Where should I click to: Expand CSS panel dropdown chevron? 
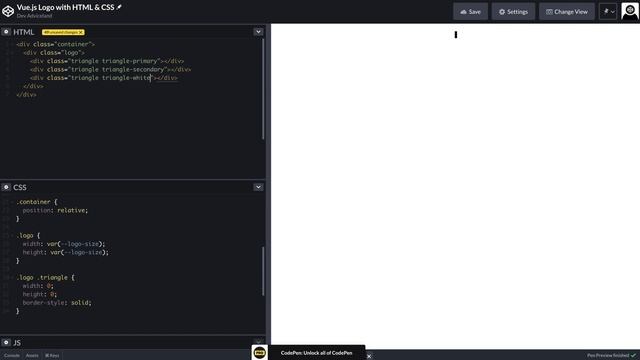[x=258, y=187]
